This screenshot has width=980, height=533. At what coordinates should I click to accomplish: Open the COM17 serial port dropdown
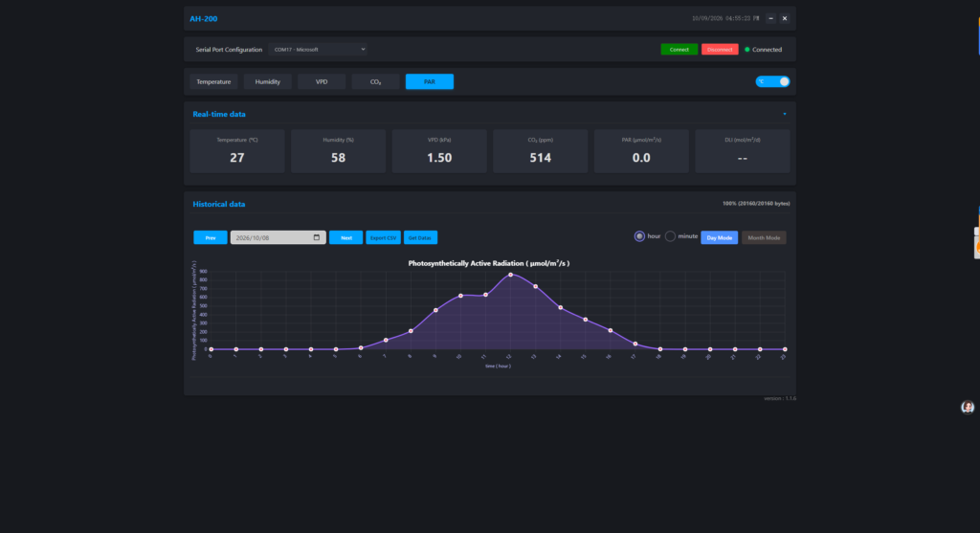pyautogui.click(x=318, y=50)
